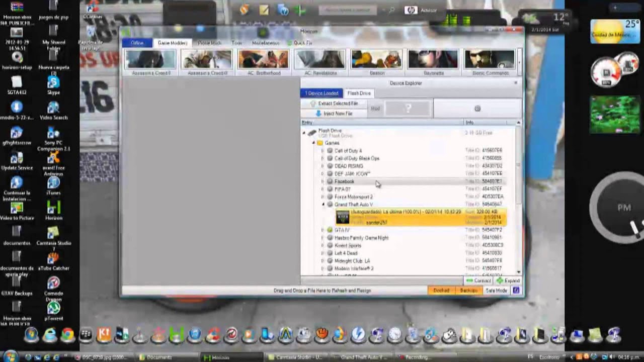Open the Miscellaneous tab

point(265,43)
